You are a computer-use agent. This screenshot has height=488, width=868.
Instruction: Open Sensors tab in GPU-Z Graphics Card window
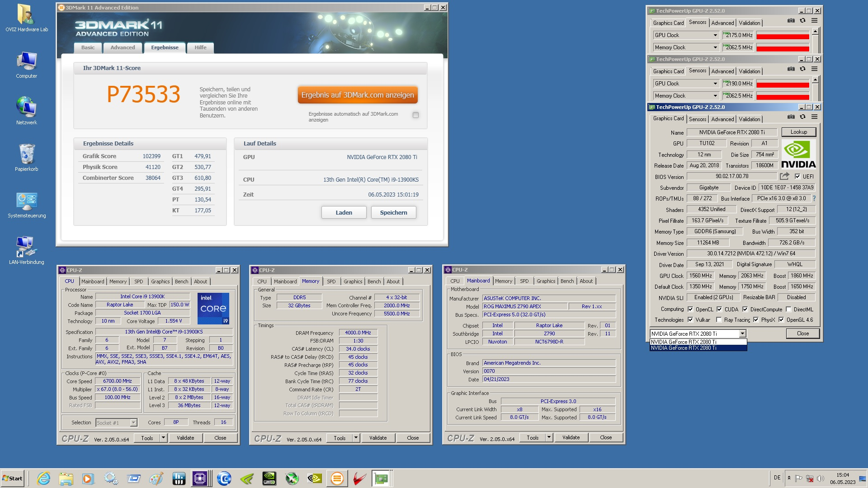[x=697, y=119]
